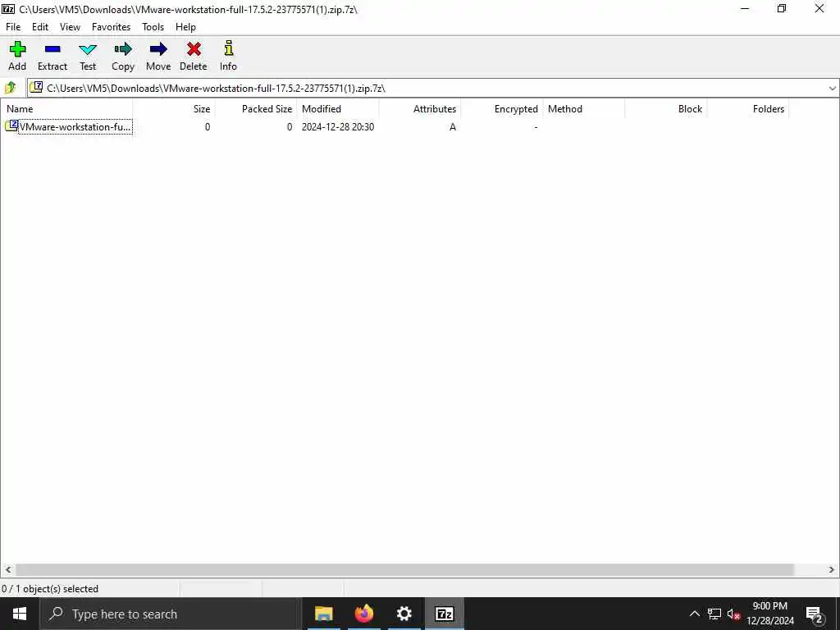The image size is (840, 630).
Task: Click the archive icon in the address bar
Action: pyautogui.click(x=36, y=87)
